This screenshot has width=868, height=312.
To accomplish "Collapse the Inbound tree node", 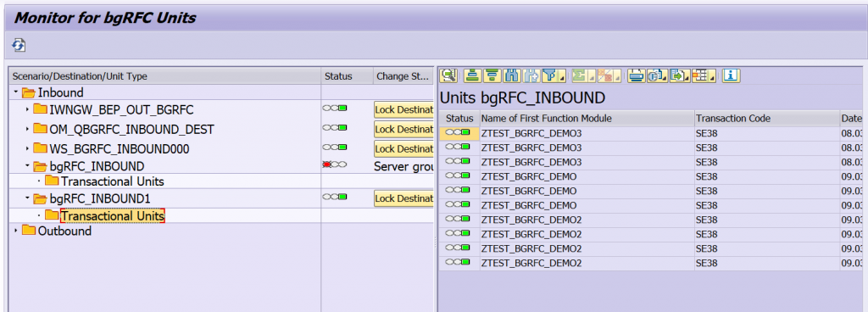I will click(16, 92).
